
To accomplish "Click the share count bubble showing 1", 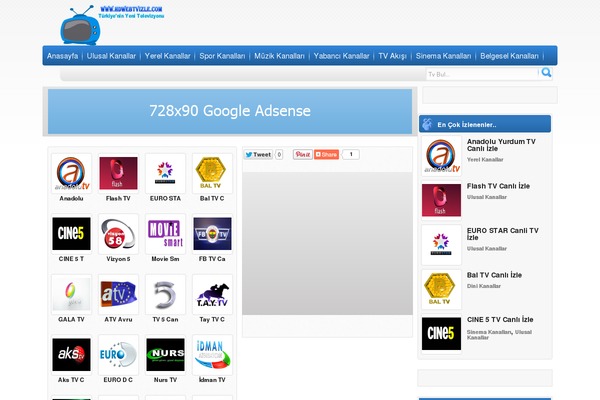I will 351,155.
